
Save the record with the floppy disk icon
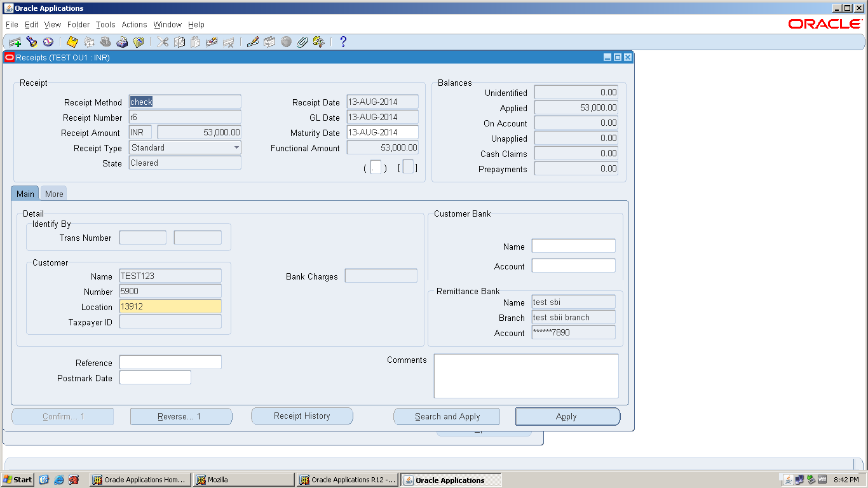(x=72, y=42)
